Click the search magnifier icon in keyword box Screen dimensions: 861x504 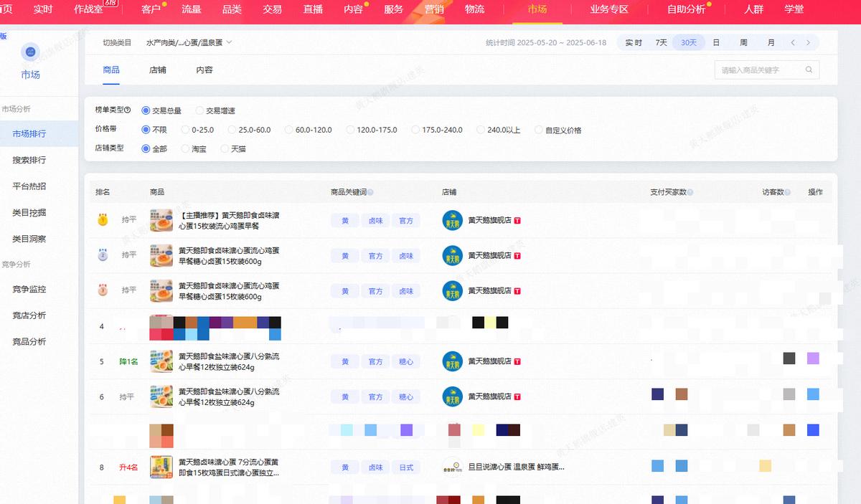809,70
